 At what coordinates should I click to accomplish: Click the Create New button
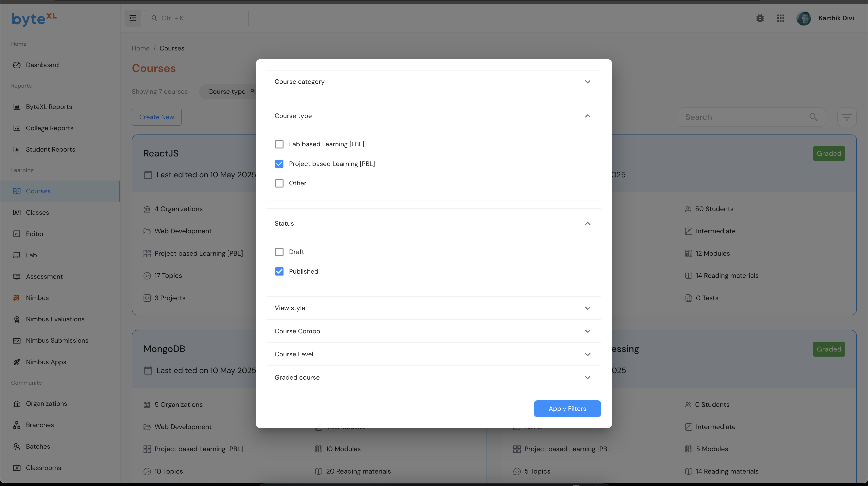157,117
